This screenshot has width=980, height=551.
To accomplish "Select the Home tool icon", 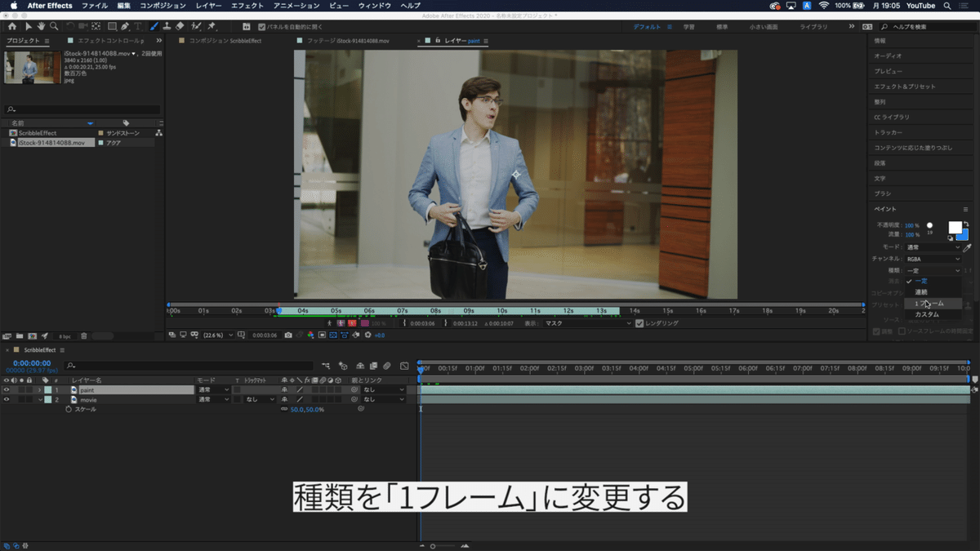I will click(x=11, y=26).
